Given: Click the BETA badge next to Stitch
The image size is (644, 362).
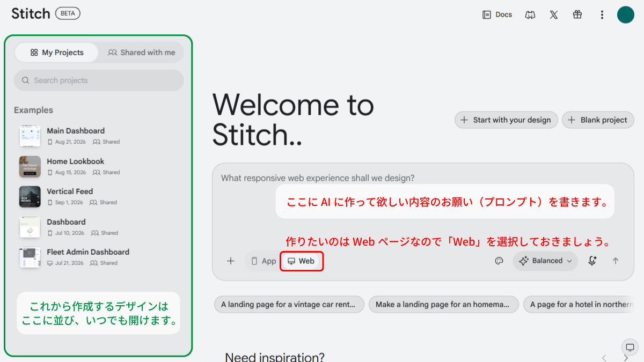Looking at the screenshot, I should (x=68, y=14).
